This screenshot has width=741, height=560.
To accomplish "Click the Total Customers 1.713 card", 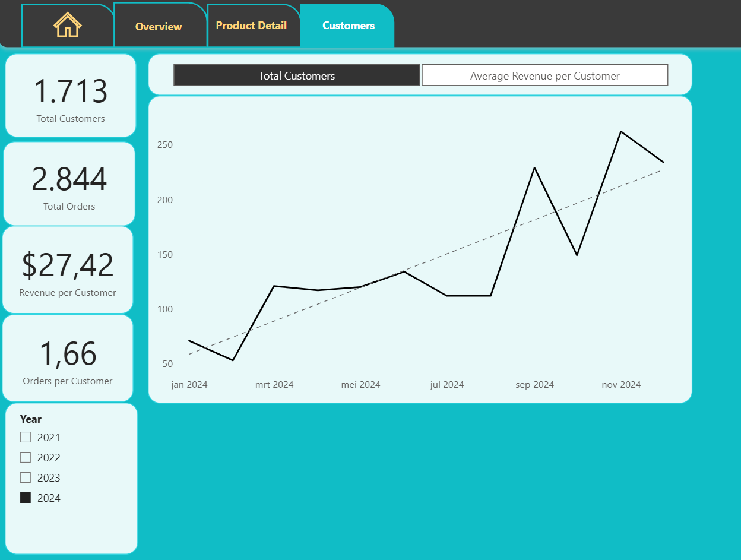I will [71, 96].
